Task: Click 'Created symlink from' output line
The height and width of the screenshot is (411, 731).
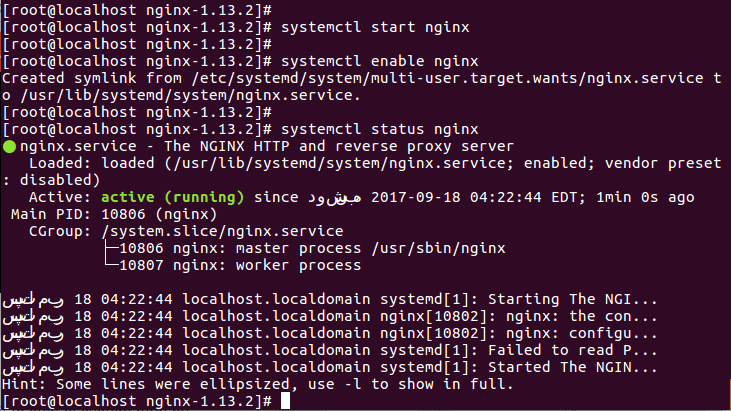Action: pos(362,78)
